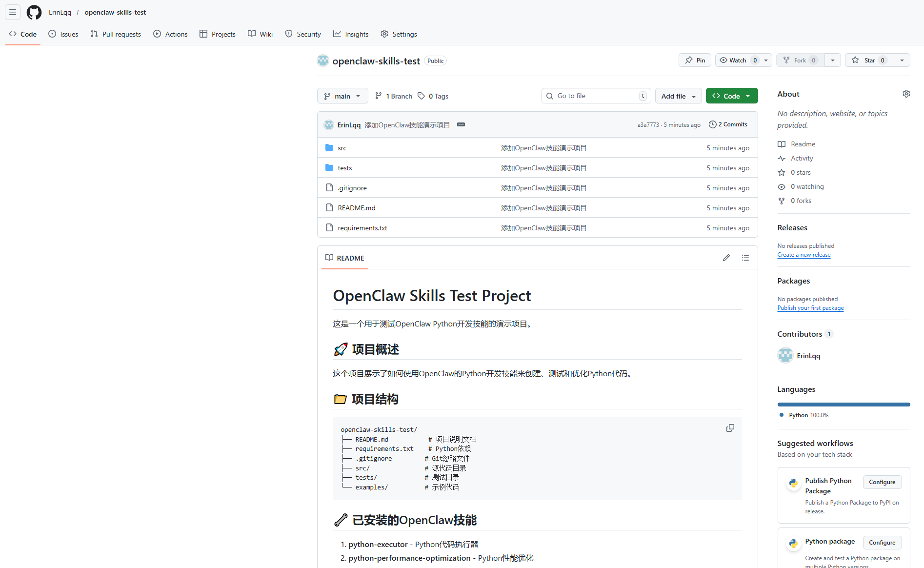Open the src folder
924x568 pixels.
tap(342, 148)
